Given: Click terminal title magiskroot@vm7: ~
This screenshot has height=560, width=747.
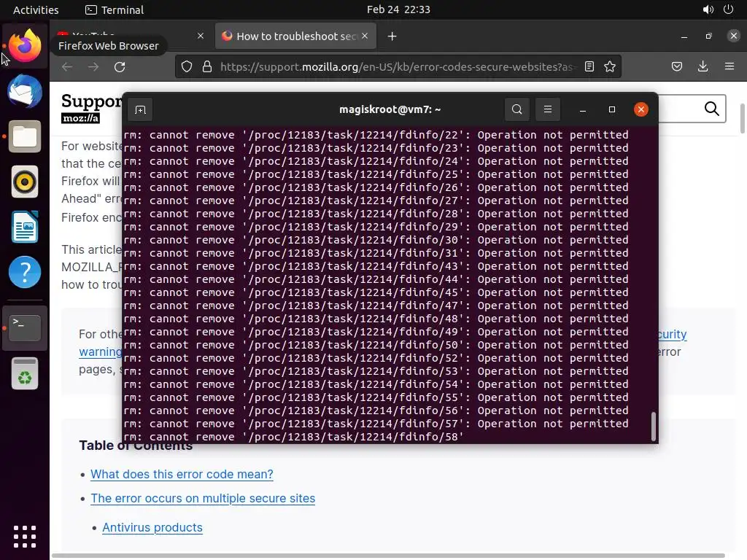Looking at the screenshot, I should coord(390,109).
